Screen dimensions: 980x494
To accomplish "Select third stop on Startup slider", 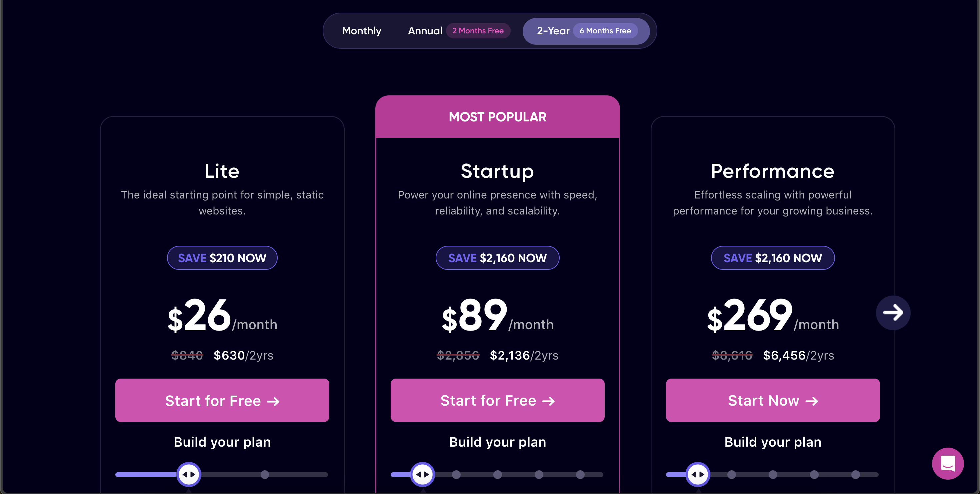I will tap(497, 474).
